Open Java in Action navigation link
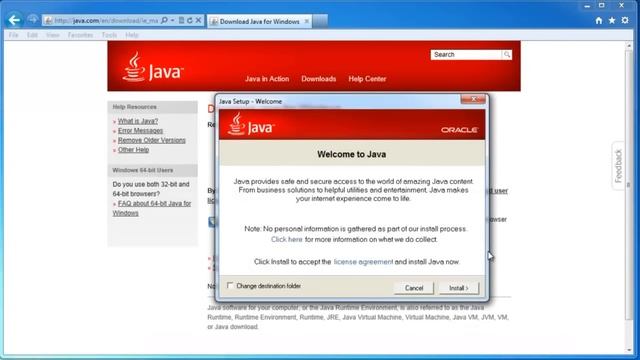Screen dimensions: 640x360 267,79
